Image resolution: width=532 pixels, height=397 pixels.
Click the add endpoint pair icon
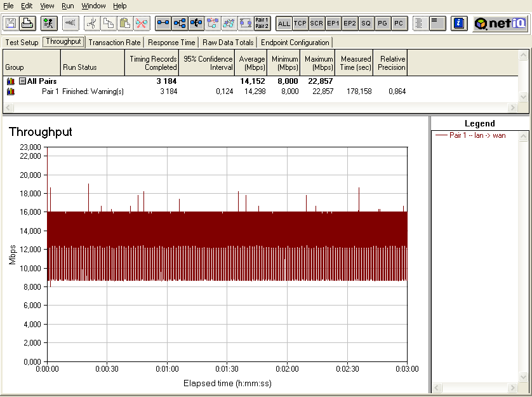pyautogui.click(x=163, y=24)
